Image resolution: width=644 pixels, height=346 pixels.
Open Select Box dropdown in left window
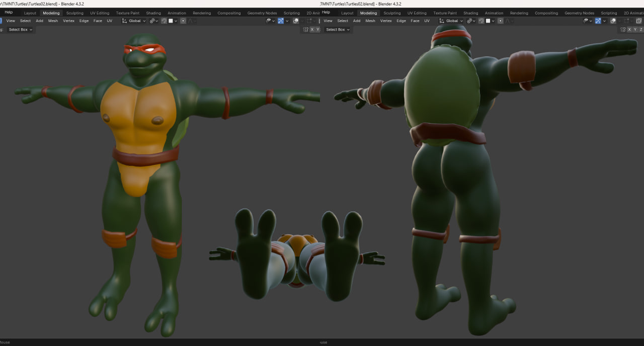tap(20, 30)
